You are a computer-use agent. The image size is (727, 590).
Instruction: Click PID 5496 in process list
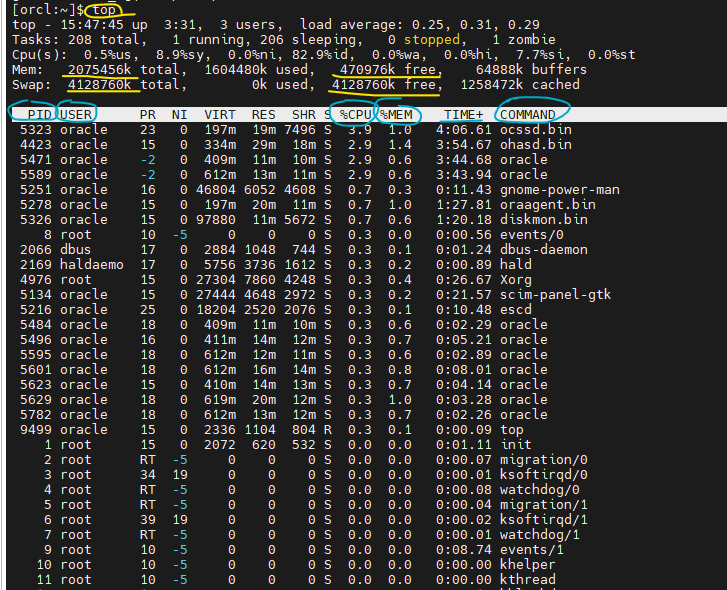36,339
